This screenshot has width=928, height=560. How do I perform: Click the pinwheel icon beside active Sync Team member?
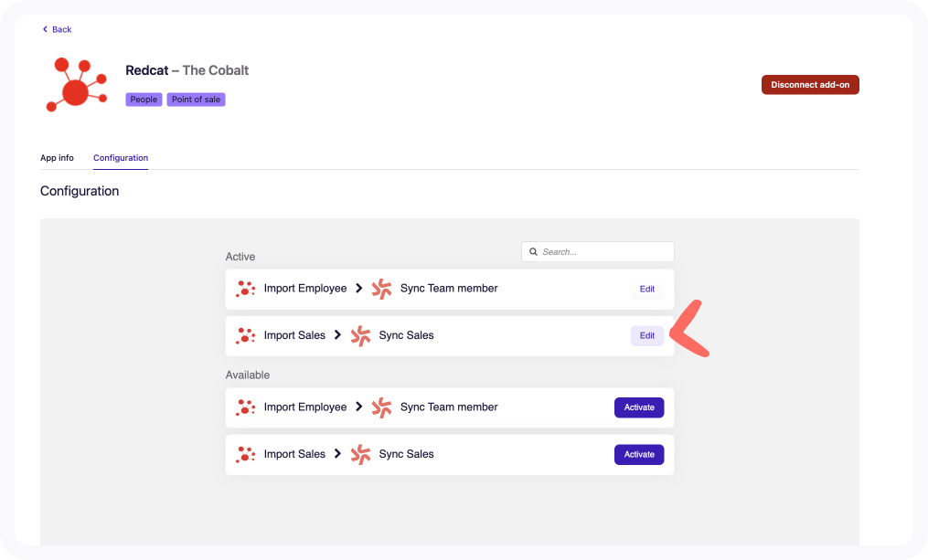[x=381, y=289]
